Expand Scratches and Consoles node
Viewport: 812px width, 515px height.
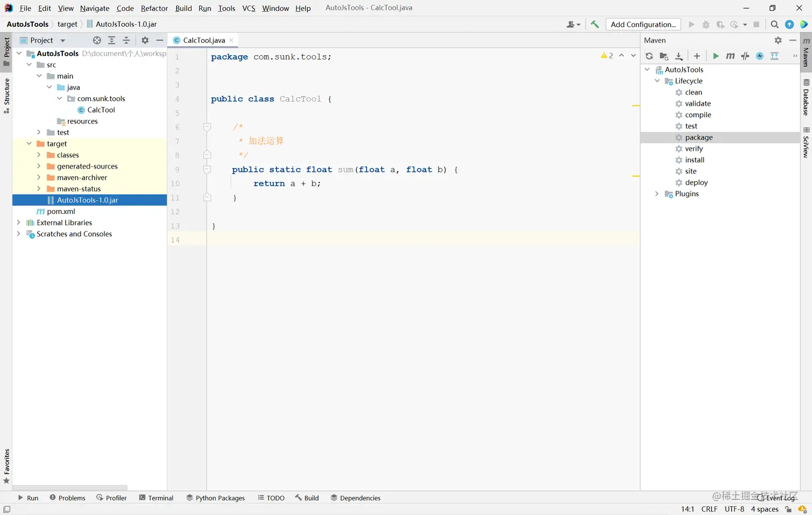coord(19,234)
